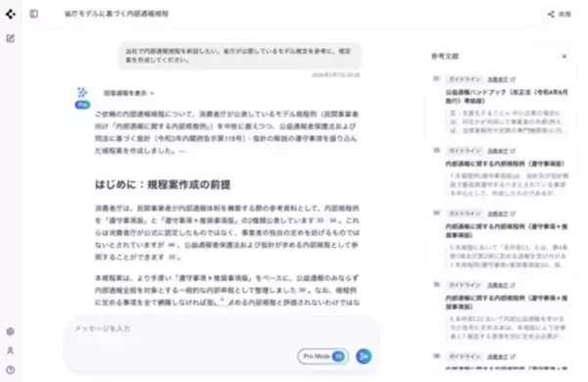Click ガイドライン tag on 公益通報ハンドブック reference
The width and height of the screenshot is (588, 382).
[x=465, y=79]
